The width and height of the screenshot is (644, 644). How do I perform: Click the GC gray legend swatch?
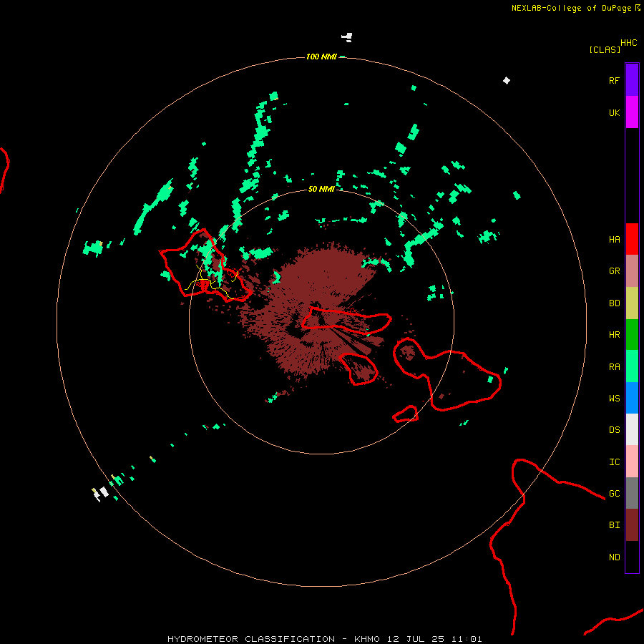pyautogui.click(x=632, y=493)
